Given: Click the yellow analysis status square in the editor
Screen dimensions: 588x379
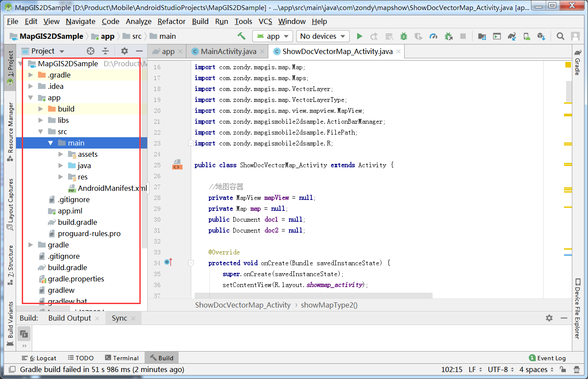Looking at the screenshot, I should [x=568, y=65].
